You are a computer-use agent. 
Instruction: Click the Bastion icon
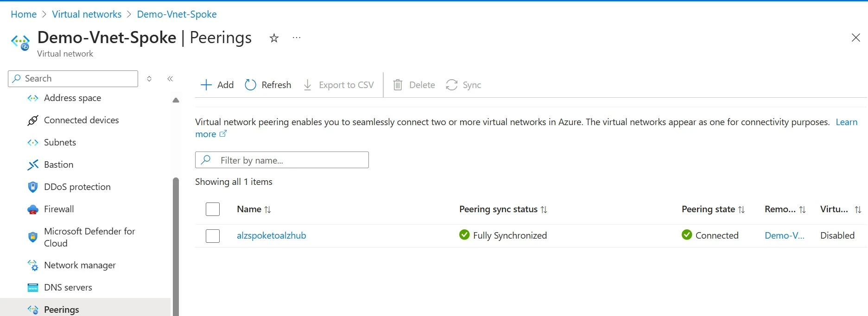33,164
